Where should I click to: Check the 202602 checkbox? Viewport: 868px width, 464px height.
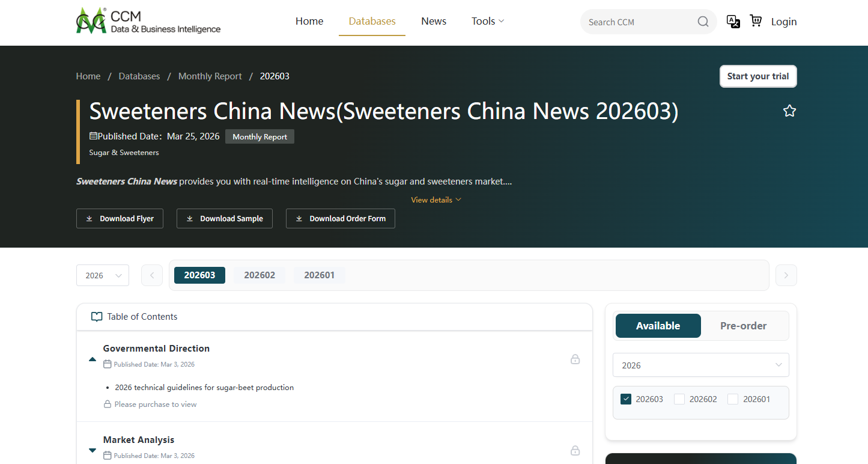tap(679, 398)
